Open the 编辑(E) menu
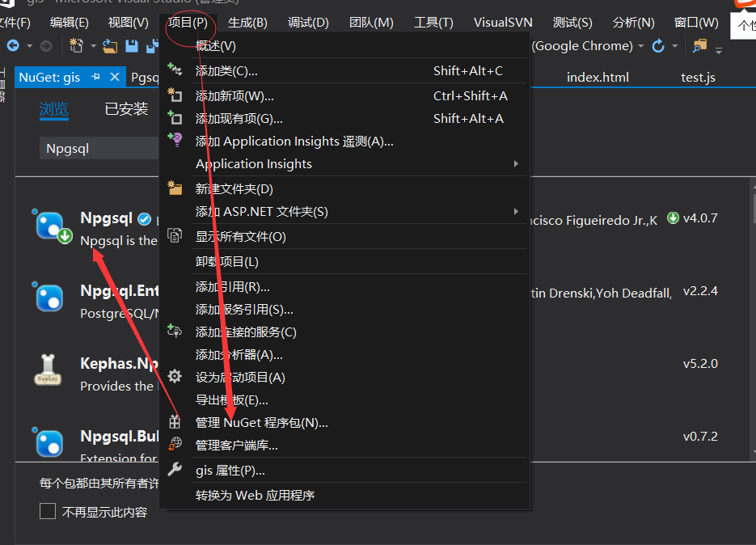This screenshot has width=756, height=545. click(70, 23)
